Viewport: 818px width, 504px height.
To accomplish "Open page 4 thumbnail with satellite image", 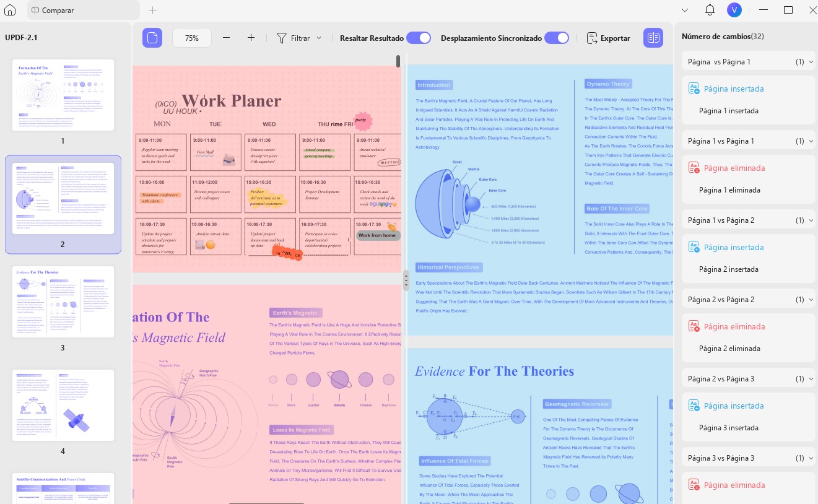I will pos(63,405).
